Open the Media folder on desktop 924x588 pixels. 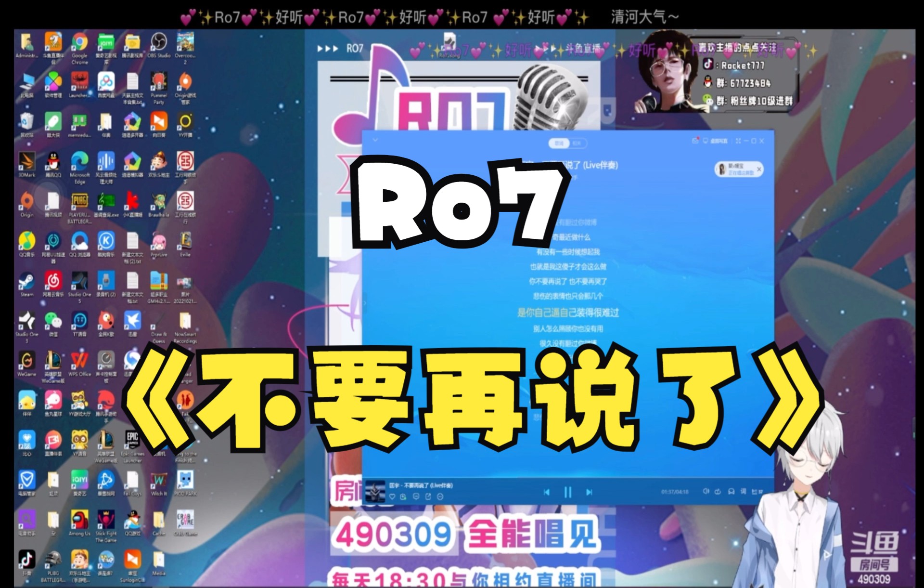click(x=159, y=562)
